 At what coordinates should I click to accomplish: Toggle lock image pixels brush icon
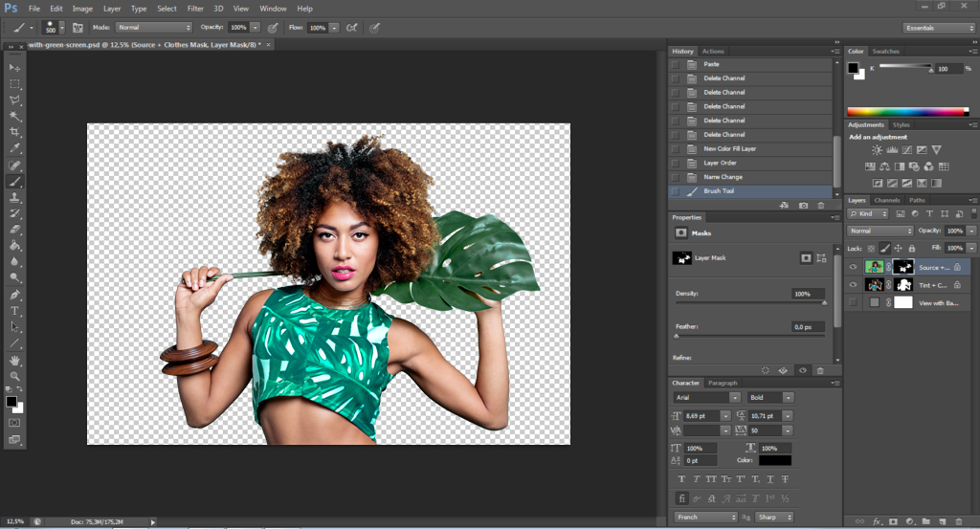(884, 249)
